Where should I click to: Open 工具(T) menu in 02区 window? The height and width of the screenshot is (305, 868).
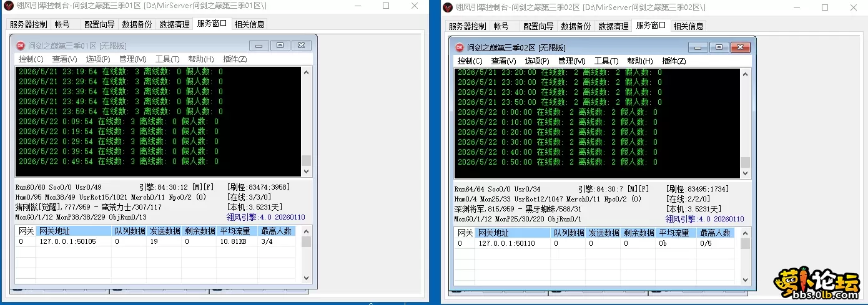[x=606, y=61]
